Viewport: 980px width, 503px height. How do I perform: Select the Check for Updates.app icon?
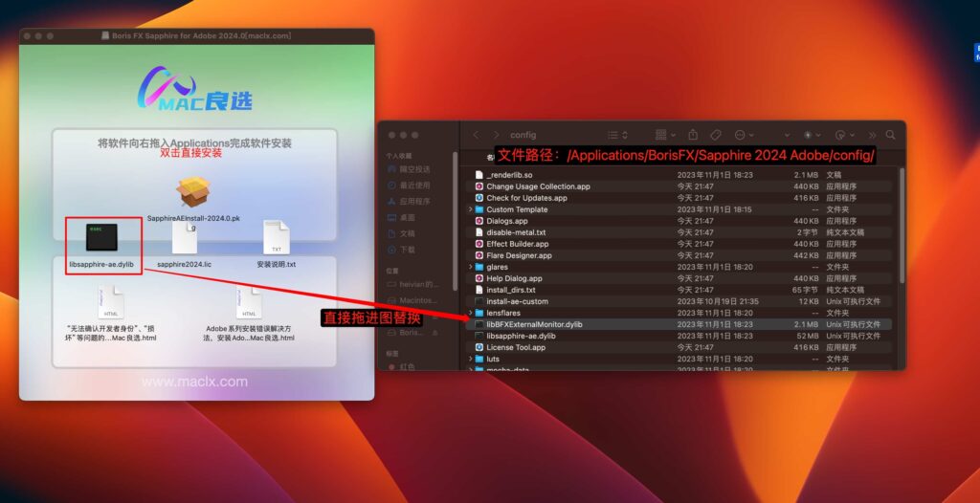pyautogui.click(x=479, y=198)
